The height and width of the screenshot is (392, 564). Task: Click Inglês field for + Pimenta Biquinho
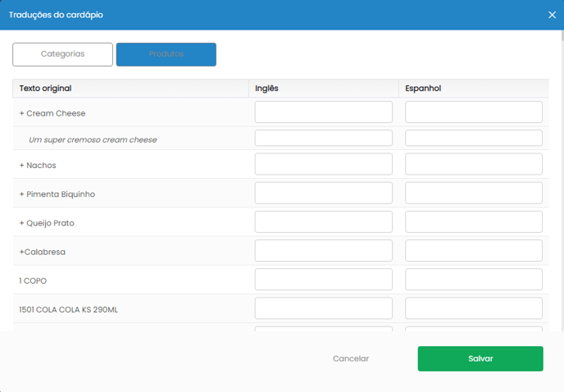pyautogui.click(x=323, y=193)
